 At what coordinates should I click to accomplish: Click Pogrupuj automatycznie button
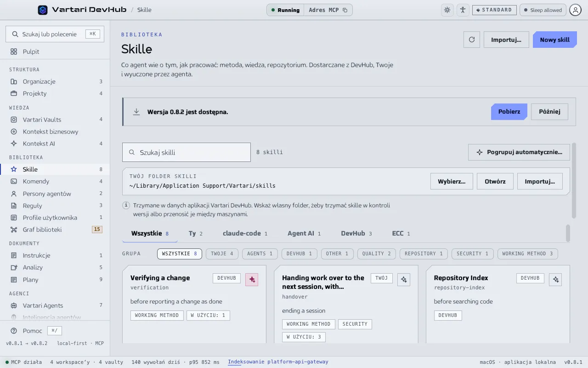[519, 152]
